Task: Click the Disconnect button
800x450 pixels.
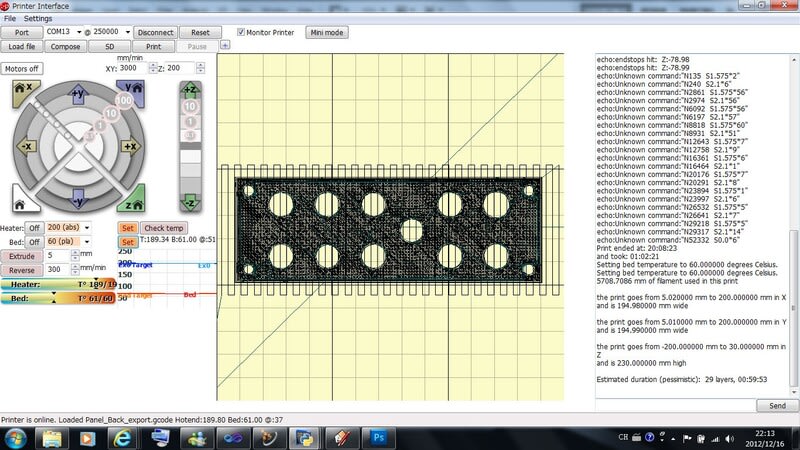Action: (156, 32)
